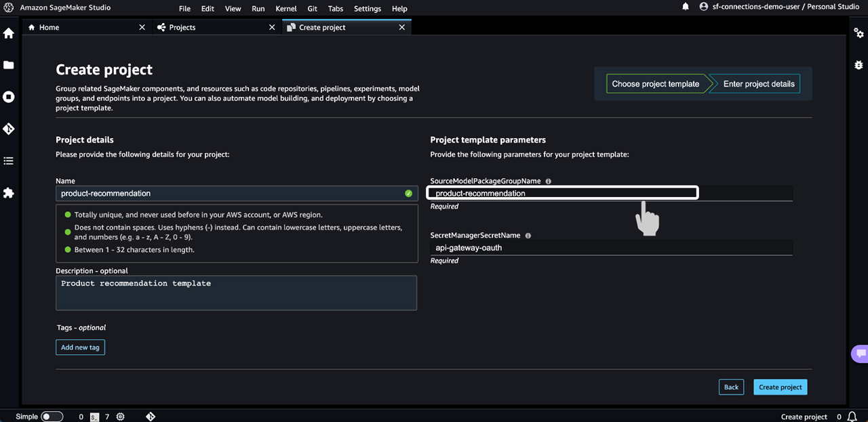Open the Kernel menu
The image size is (868, 422).
click(x=286, y=9)
